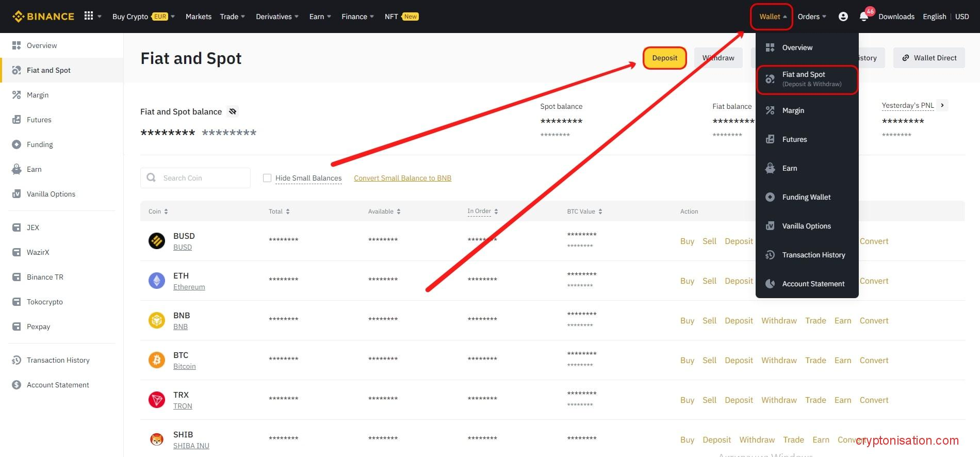
Task: Click the BTC Bitcoin coin icon
Action: [157, 360]
